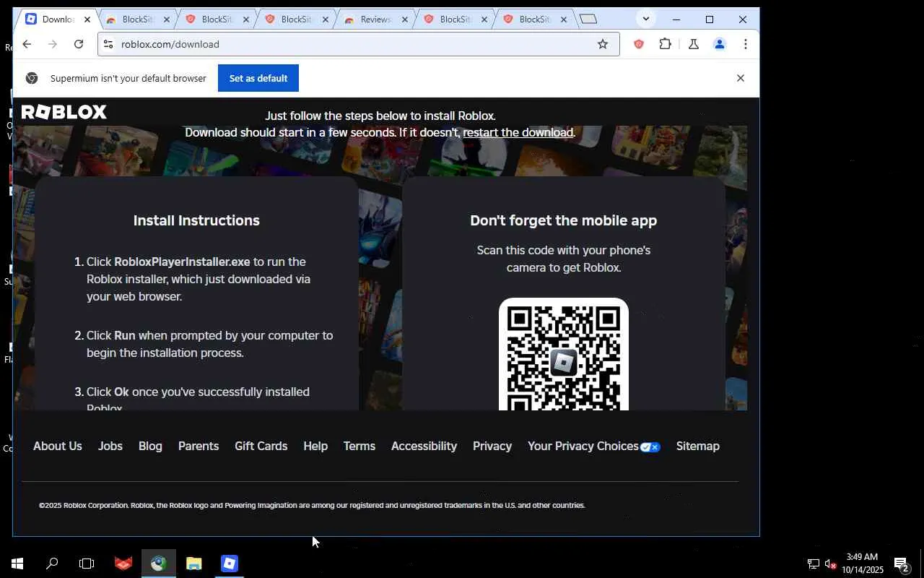Open Windows taskbar search
The width and height of the screenshot is (924, 578).
[x=52, y=564]
